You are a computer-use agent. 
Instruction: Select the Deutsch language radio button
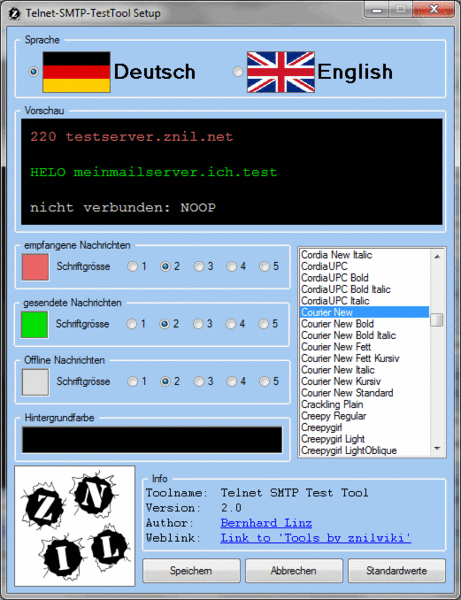(34, 72)
